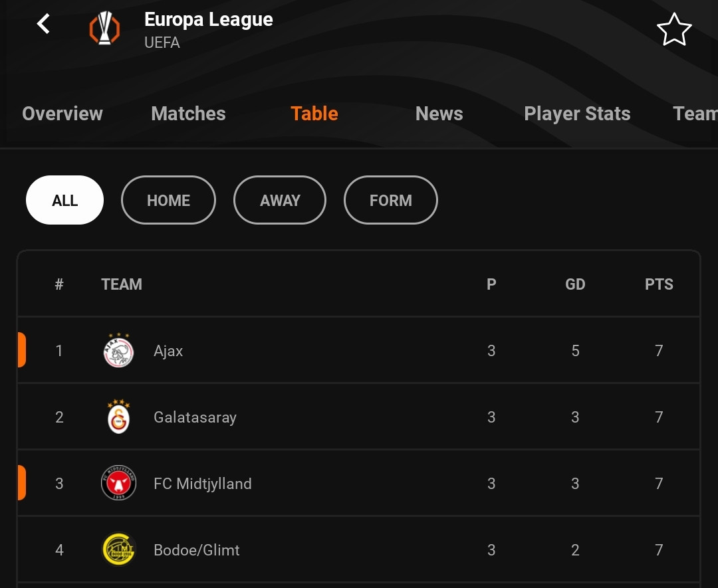Image resolution: width=718 pixels, height=588 pixels.
Task: Tap the Galatasaray club crest
Action: coord(118,417)
